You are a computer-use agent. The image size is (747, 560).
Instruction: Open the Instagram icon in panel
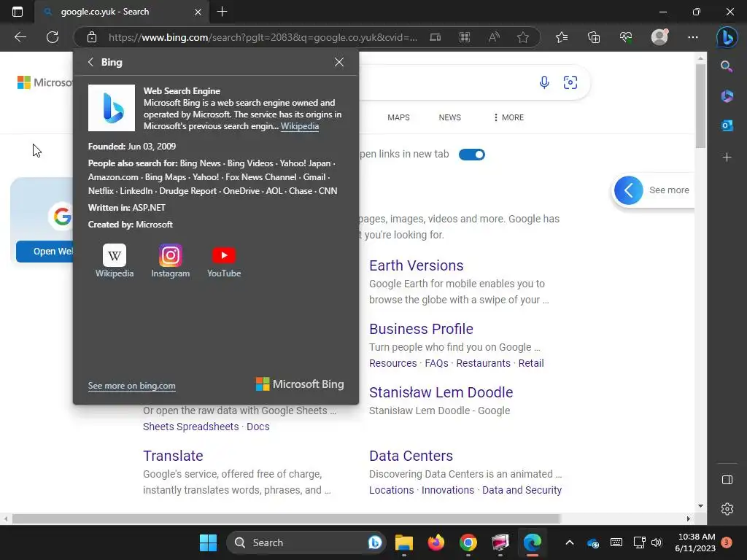coord(170,260)
